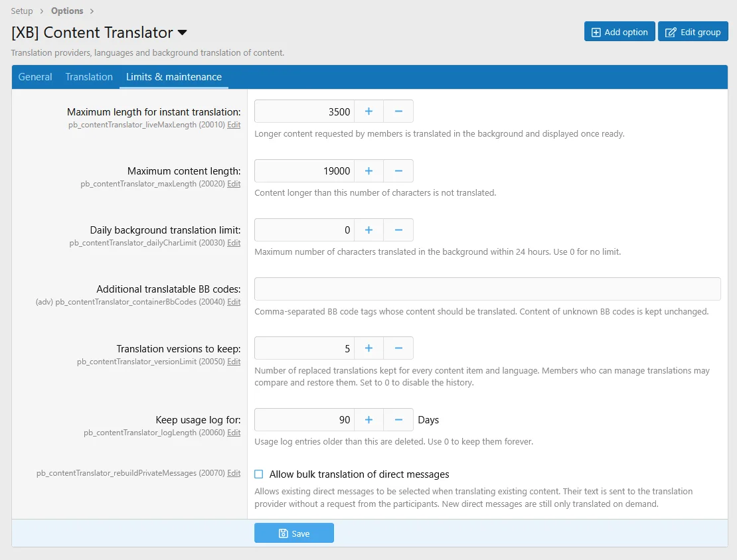Click the translation versions field showing 5

click(x=305, y=348)
